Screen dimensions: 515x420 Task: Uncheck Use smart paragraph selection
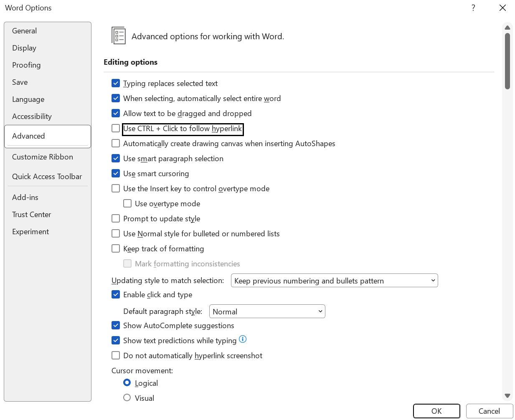tap(116, 159)
